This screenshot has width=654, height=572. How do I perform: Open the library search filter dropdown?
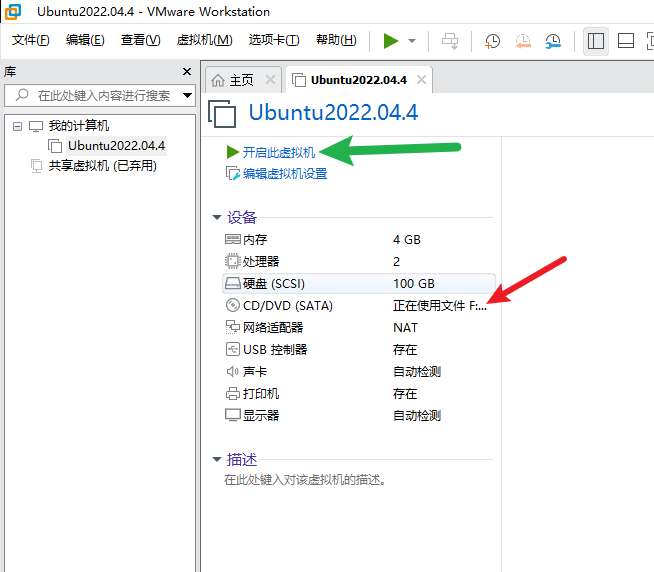click(x=188, y=96)
